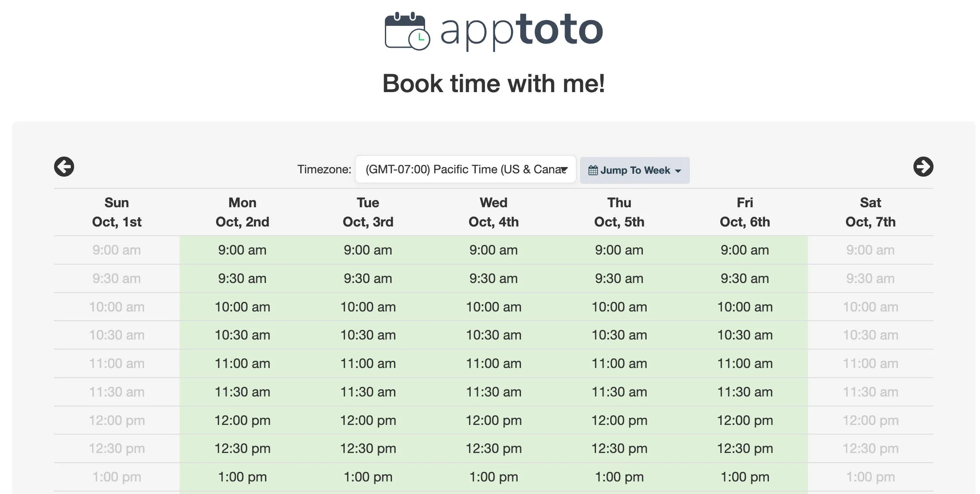Click the timezone dropdown chevron arrow
980x494 pixels.
coord(563,170)
